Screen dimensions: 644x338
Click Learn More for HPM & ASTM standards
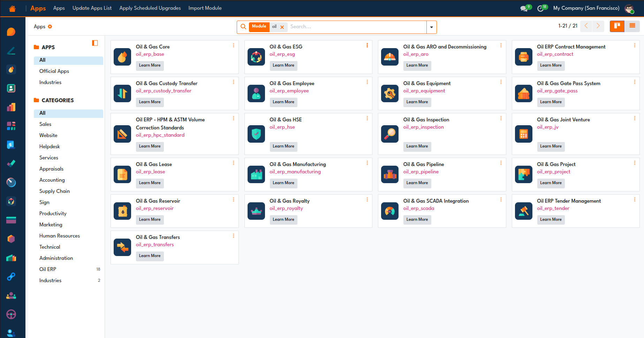point(150,146)
